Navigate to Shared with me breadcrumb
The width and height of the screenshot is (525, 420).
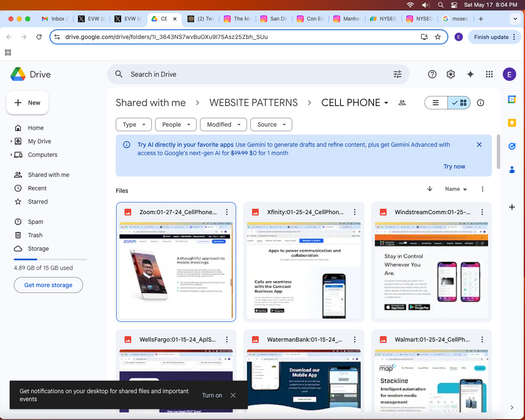click(151, 103)
